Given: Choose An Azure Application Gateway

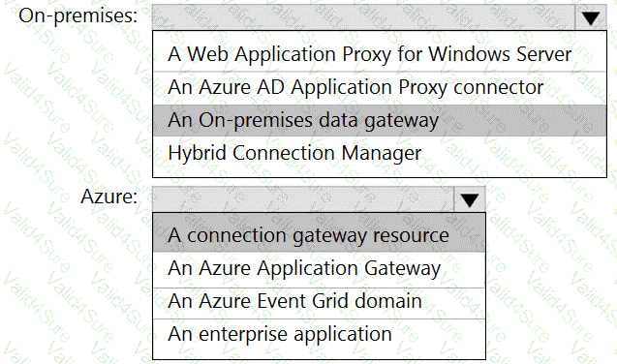Looking at the screenshot, I should [x=319, y=269].
